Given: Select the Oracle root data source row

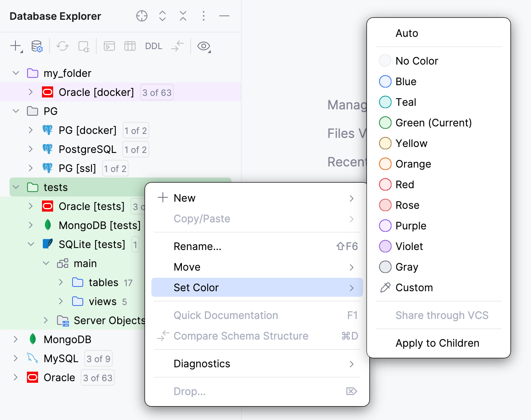Looking at the screenshot, I should point(72,377).
